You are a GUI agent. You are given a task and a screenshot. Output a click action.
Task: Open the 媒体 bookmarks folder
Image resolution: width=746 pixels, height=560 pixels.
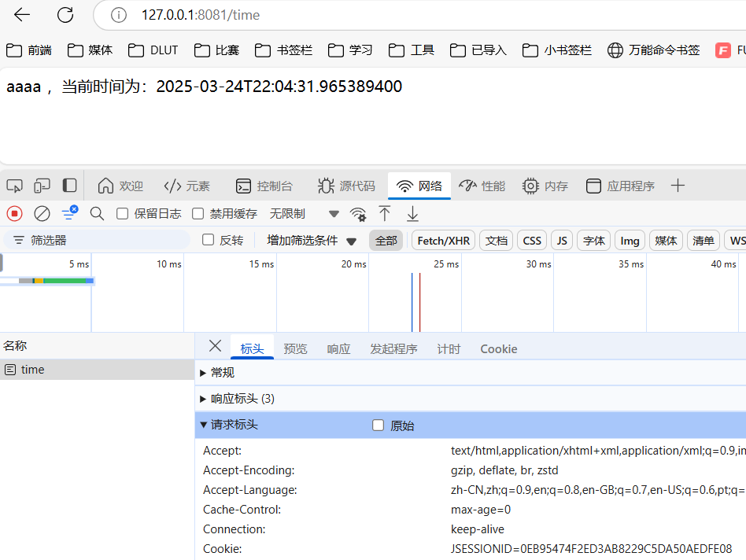(90, 50)
